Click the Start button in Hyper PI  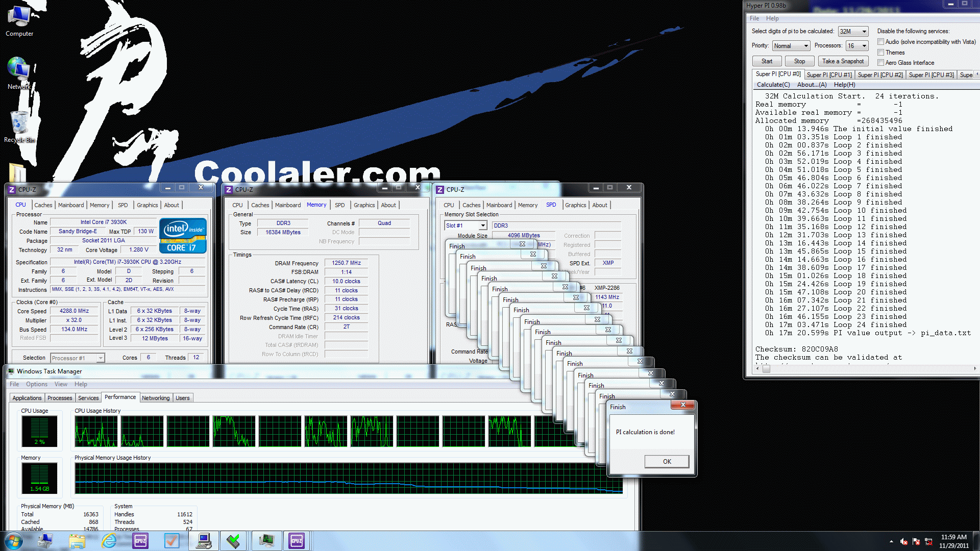point(767,61)
